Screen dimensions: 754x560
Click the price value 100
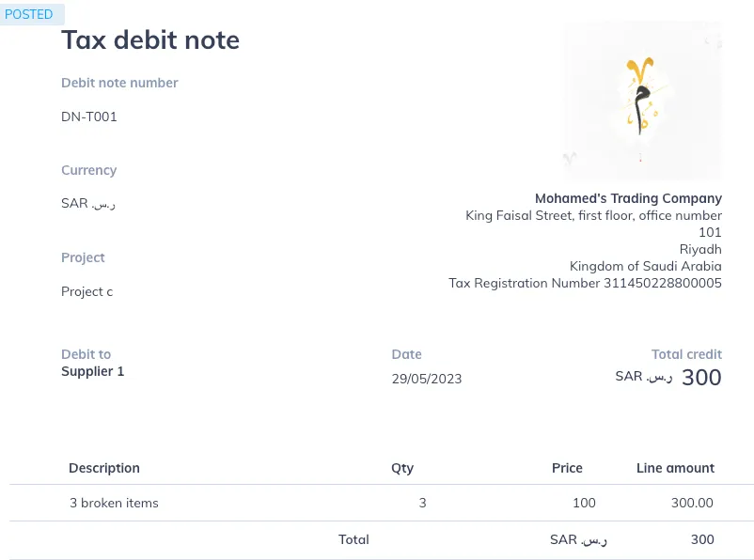pyautogui.click(x=584, y=504)
